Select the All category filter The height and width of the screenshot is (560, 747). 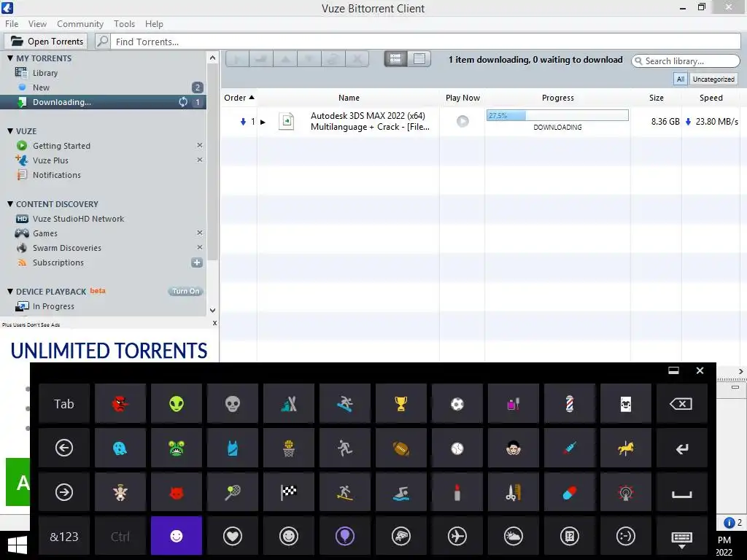[x=681, y=79]
